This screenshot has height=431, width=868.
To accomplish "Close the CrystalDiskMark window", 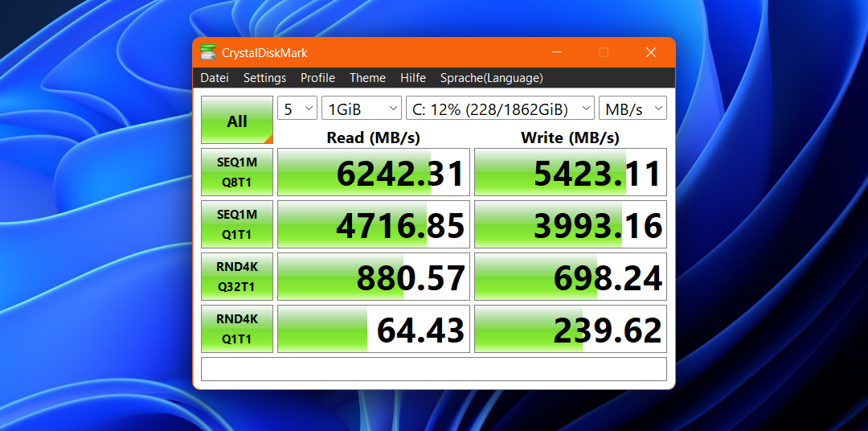I will point(651,52).
